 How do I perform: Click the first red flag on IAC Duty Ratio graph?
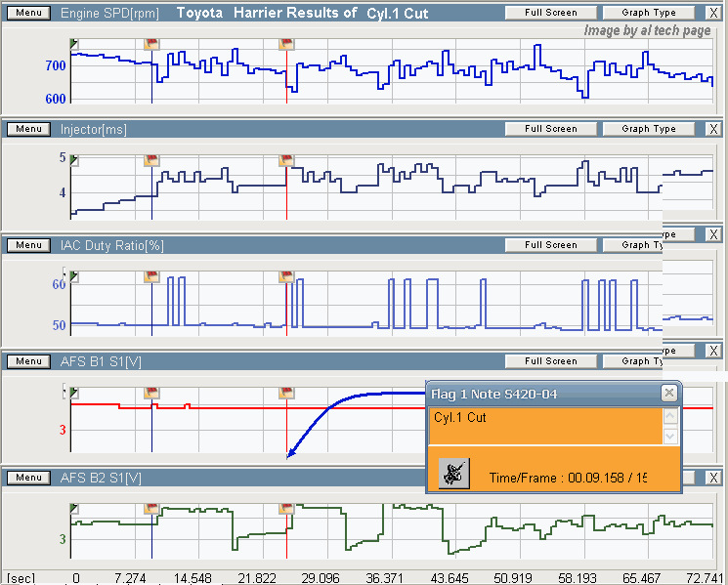pyautogui.click(x=151, y=277)
